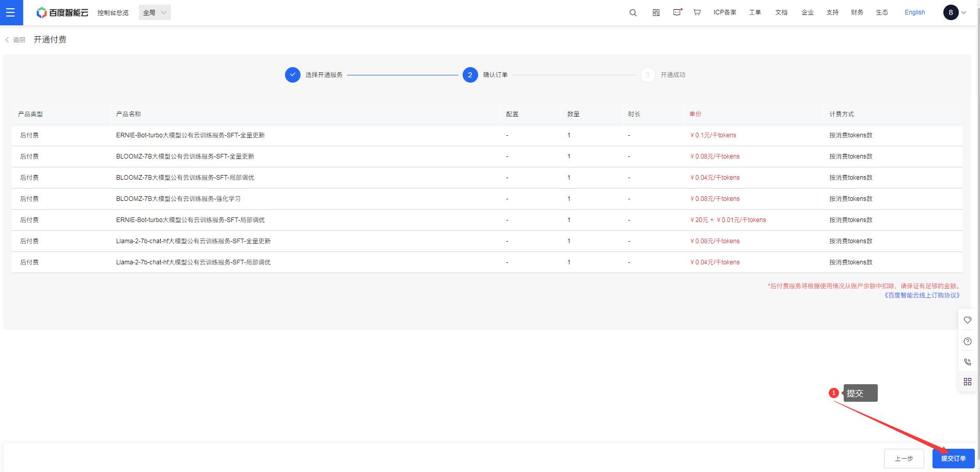Click the grid apps icon in side widget
This screenshot has height=472, width=980.
(968, 382)
